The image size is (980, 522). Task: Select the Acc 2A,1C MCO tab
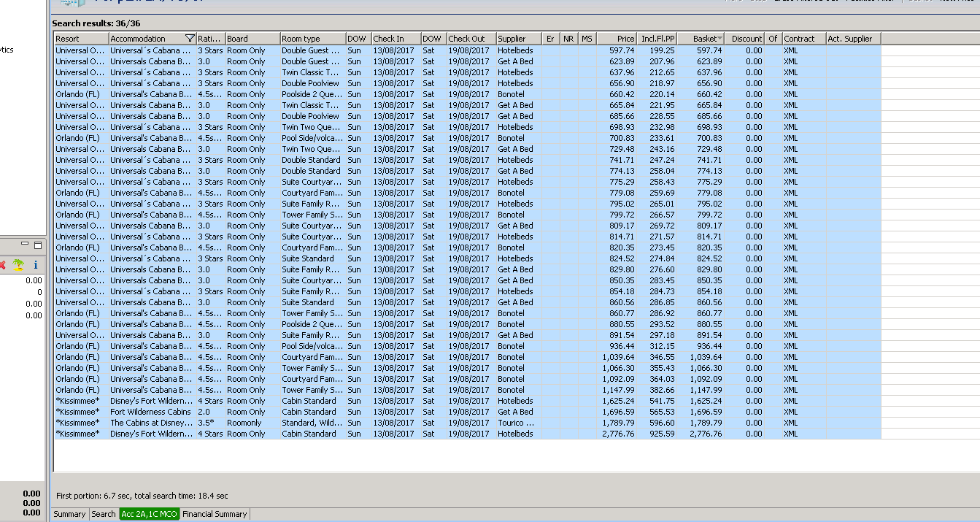150,514
